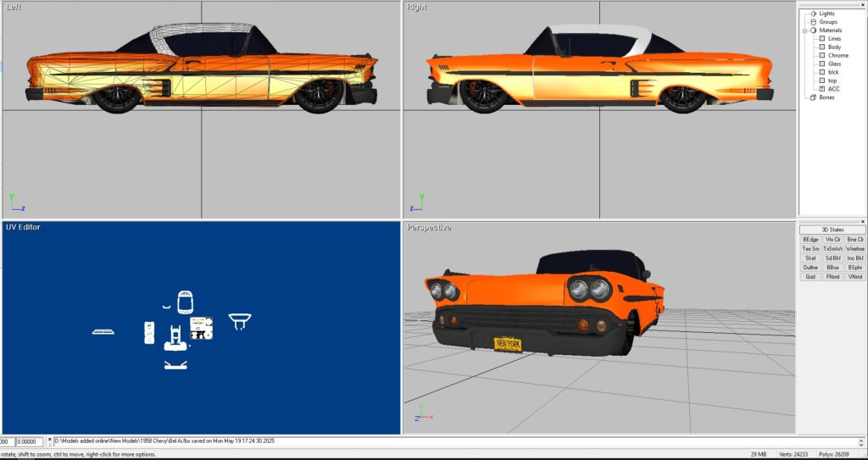Image resolution: width=868 pixels, height=460 pixels.
Task: Select the Bones cube icon
Action: click(813, 97)
